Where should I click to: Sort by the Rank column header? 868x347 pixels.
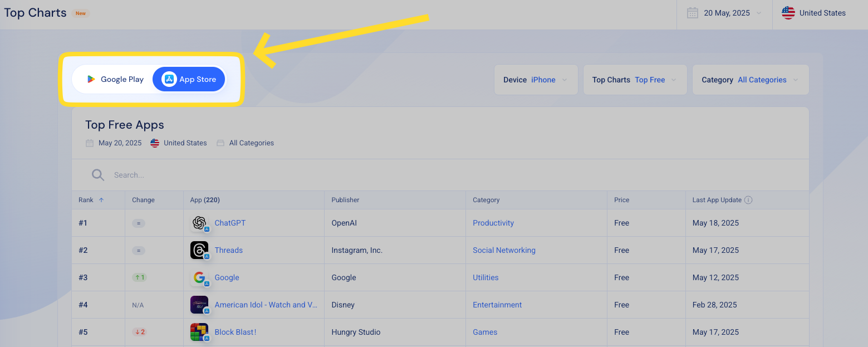pos(86,200)
